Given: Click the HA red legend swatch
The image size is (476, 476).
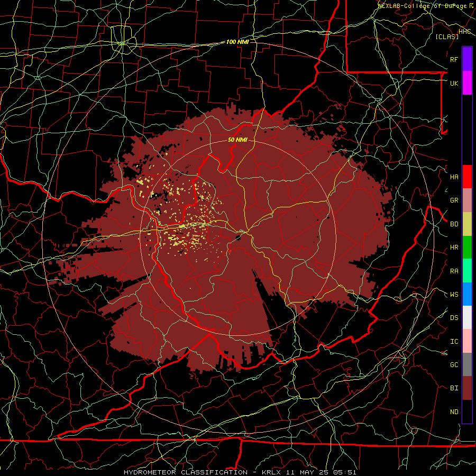Looking at the screenshot, I should pos(467,177).
